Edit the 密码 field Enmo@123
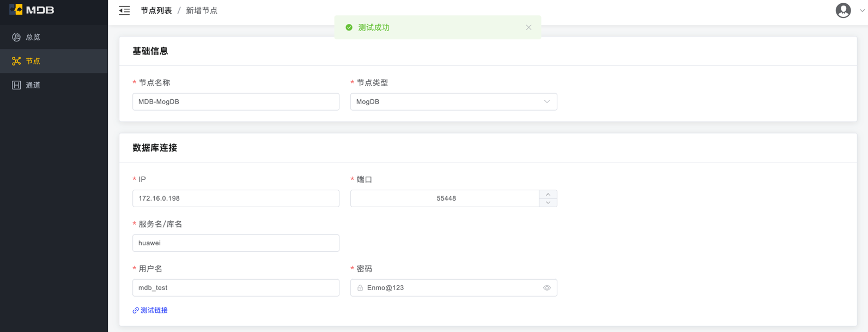The image size is (868, 332). [x=453, y=288]
